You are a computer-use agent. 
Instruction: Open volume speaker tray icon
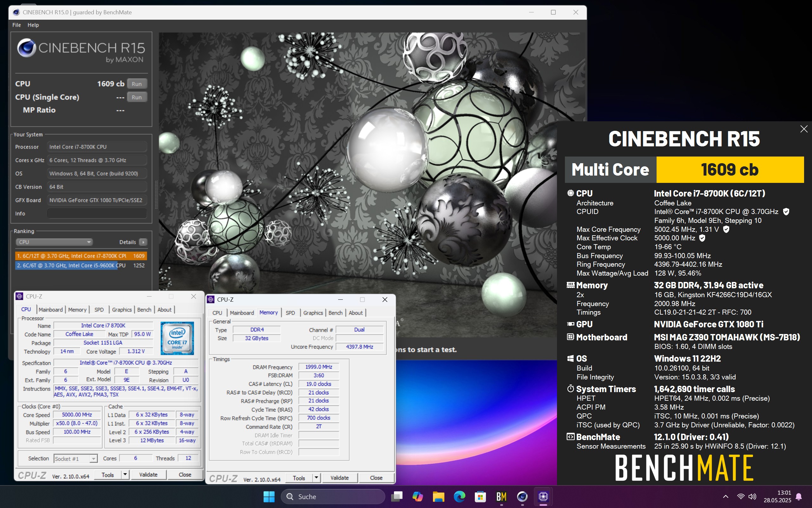coord(752,496)
